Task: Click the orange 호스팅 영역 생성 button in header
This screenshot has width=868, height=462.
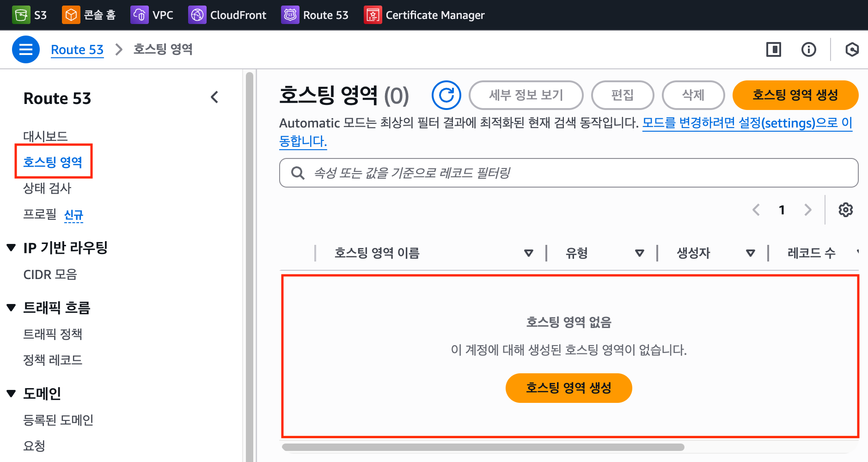Action: [795, 95]
